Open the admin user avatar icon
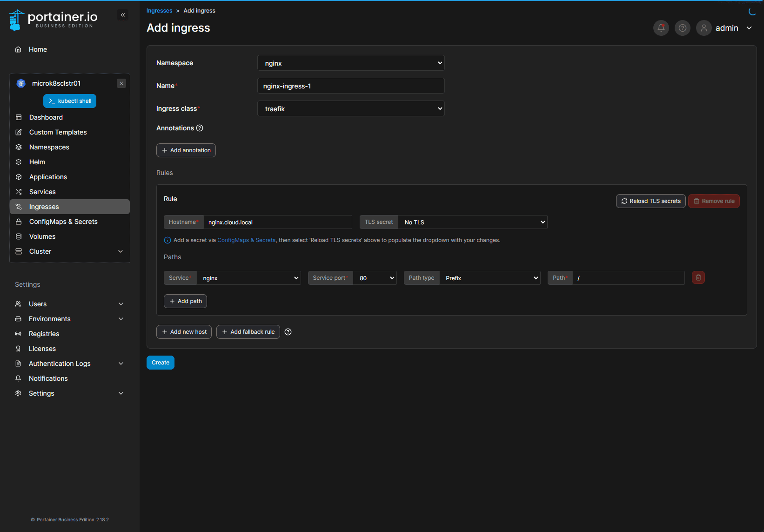Screen dimensions: 764x532 704,28
